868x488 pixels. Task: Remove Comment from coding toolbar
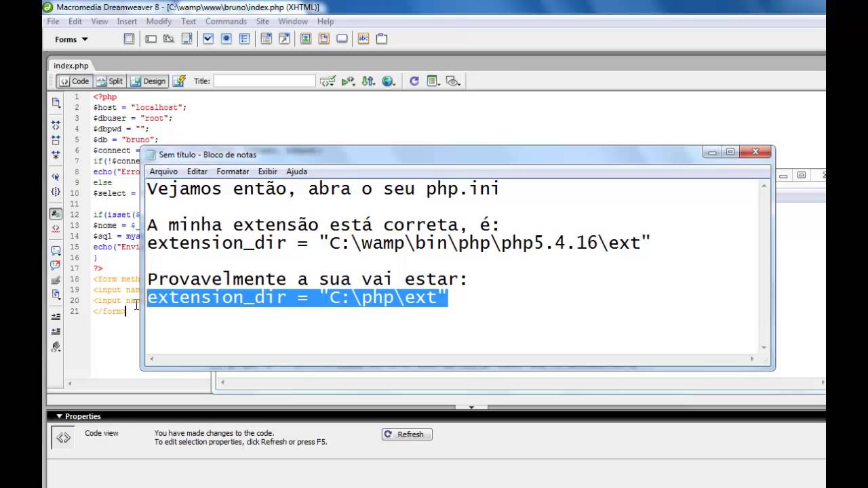56,264
